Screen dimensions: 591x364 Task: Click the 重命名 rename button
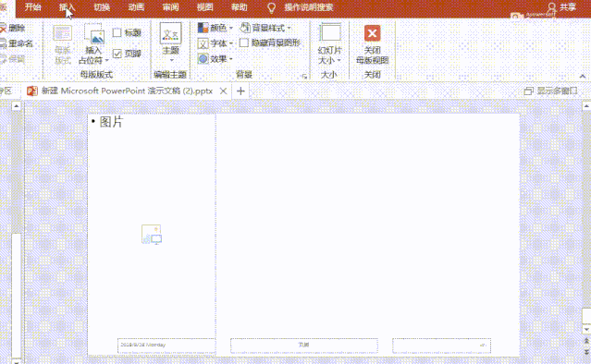pos(17,43)
